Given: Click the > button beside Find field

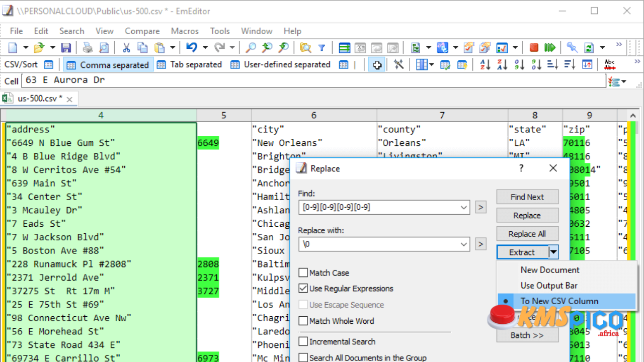Looking at the screenshot, I should 480,207.
